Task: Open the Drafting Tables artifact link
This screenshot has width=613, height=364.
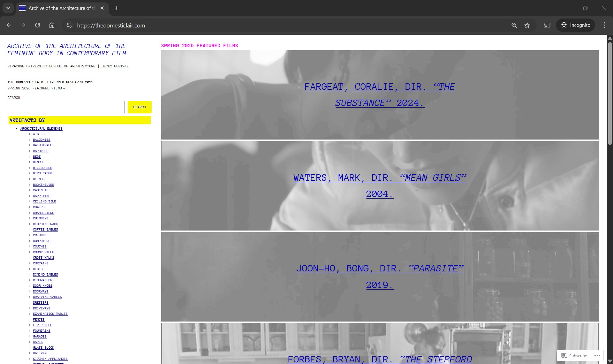Action: pyautogui.click(x=47, y=297)
